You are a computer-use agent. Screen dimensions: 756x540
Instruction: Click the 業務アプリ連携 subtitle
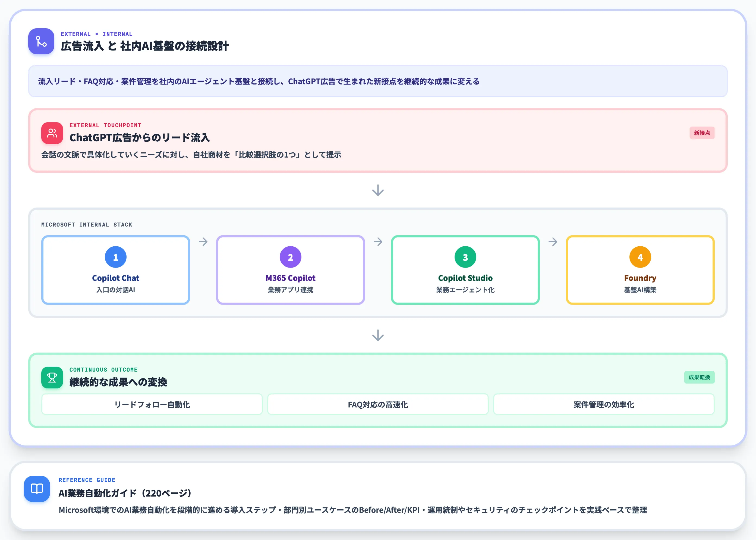click(x=291, y=290)
